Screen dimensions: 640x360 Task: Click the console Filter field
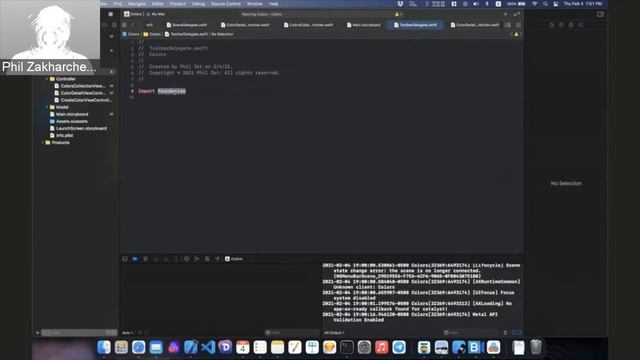(x=471, y=333)
